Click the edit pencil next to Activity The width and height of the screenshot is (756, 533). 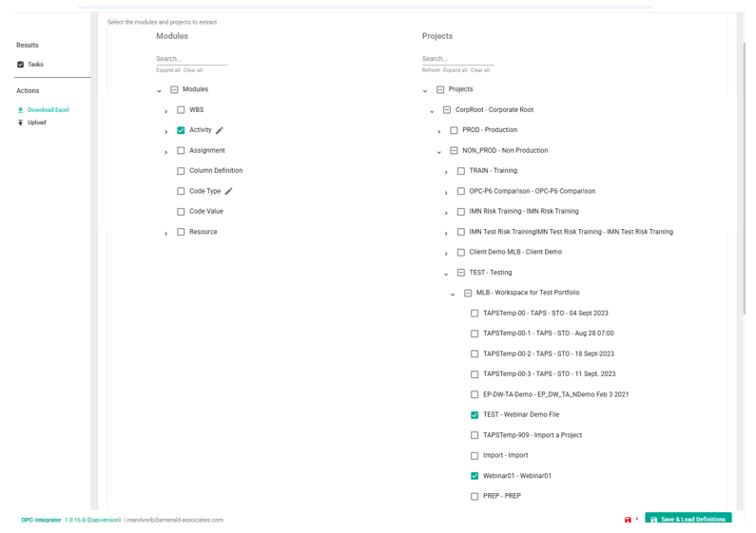coord(220,130)
